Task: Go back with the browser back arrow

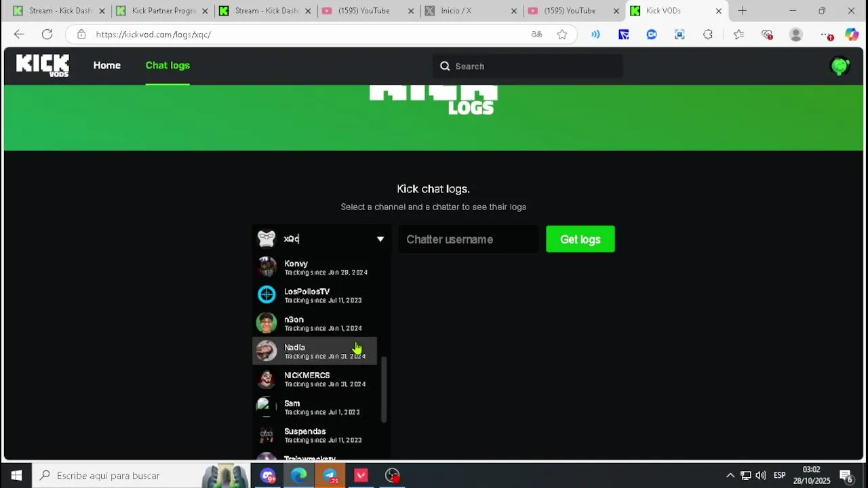Action: (x=19, y=35)
